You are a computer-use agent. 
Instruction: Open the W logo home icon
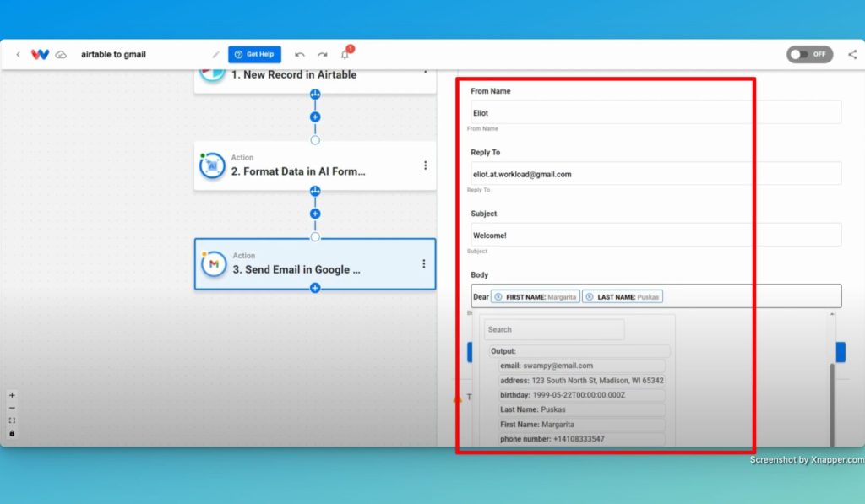[40, 54]
